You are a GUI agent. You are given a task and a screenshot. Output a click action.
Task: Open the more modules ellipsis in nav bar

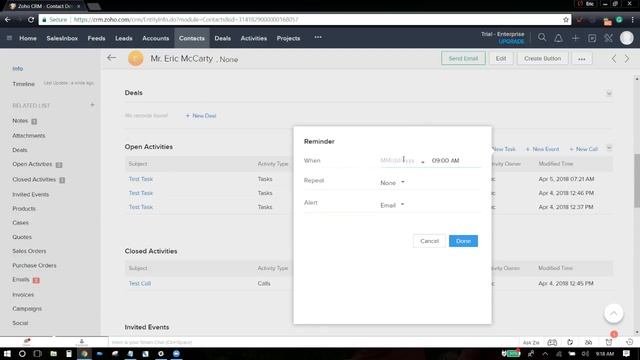pyautogui.click(x=318, y=37)
